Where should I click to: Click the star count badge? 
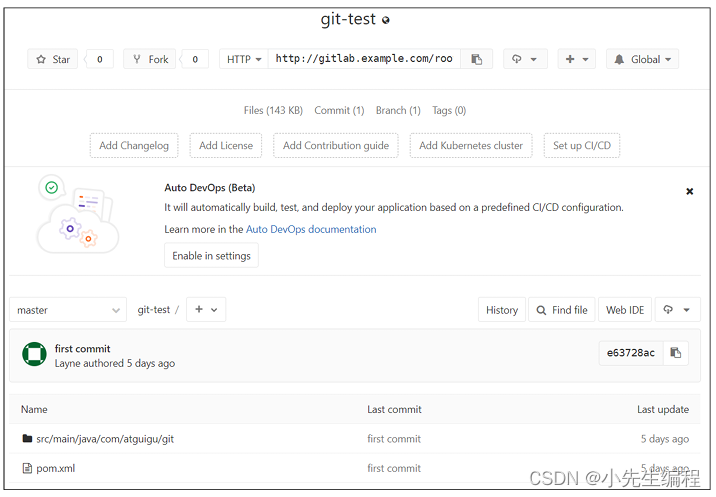[x=99, y=59]
